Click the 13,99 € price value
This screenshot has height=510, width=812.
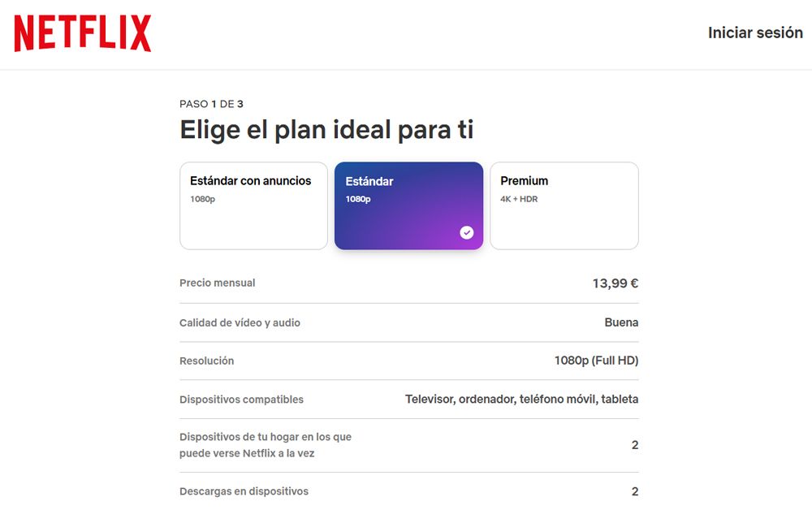tap(617, 283)
